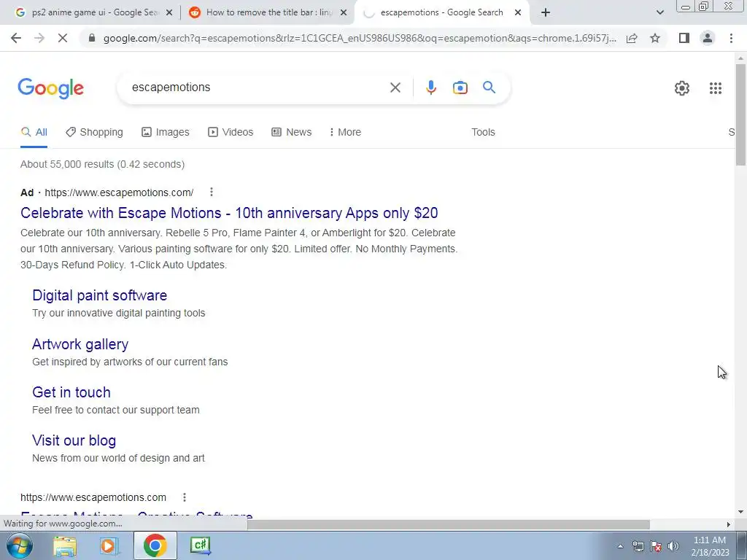This screenshot has width=747, height=560.
Task: Click the volume speaker tray icon
Action: click(x=673, y=546)
